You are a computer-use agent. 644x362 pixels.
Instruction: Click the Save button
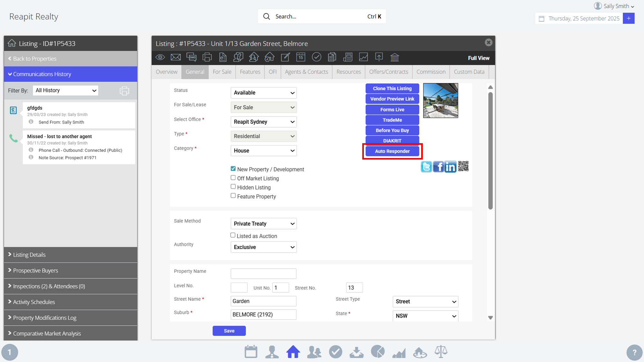229,331
